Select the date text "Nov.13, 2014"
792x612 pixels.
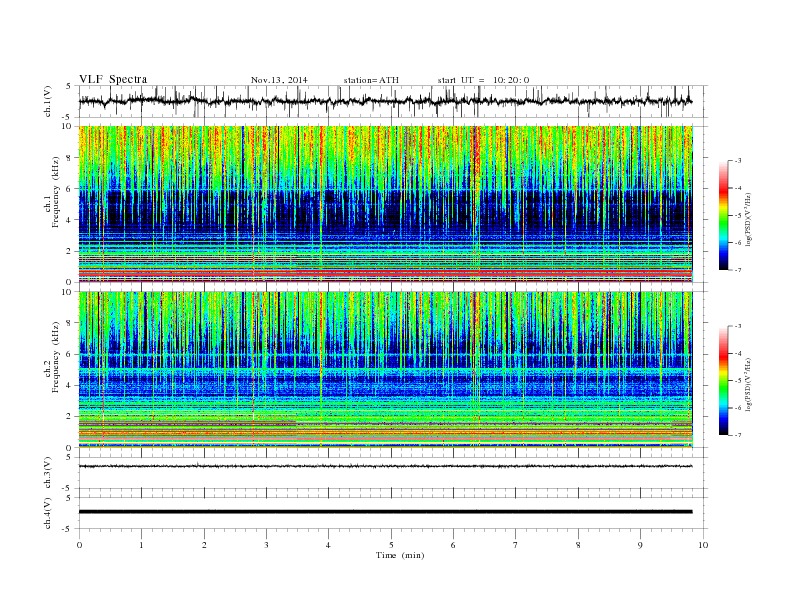279,80
